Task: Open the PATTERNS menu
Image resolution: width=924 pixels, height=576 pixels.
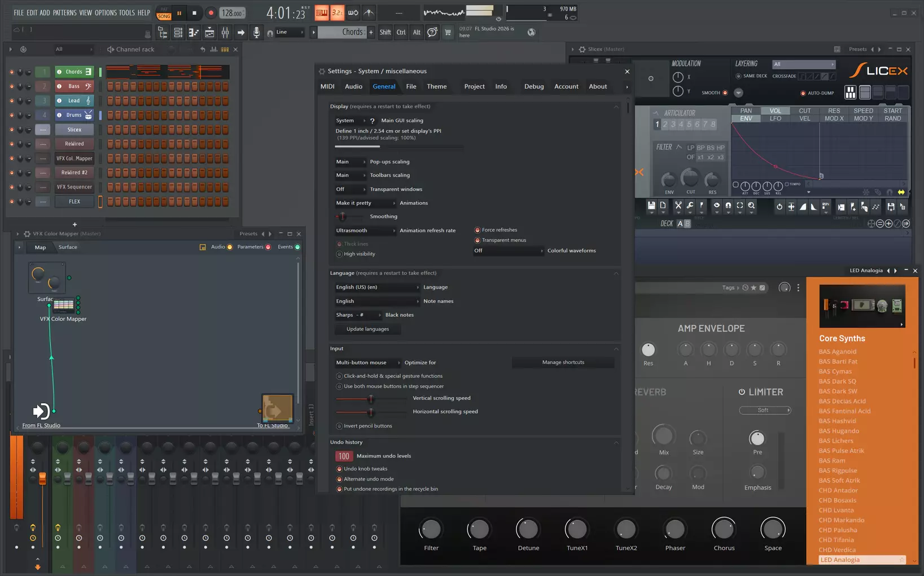Action: tap(65, 12)
